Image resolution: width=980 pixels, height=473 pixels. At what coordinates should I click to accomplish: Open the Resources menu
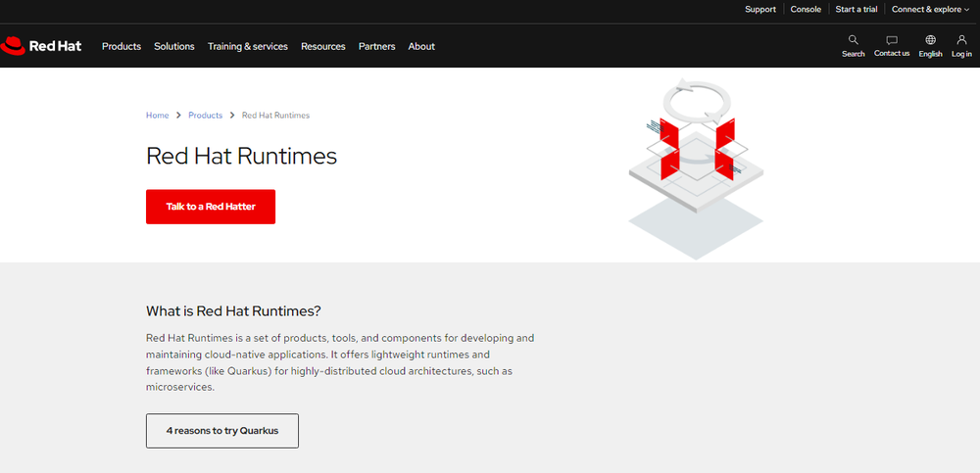click(323, 46)
